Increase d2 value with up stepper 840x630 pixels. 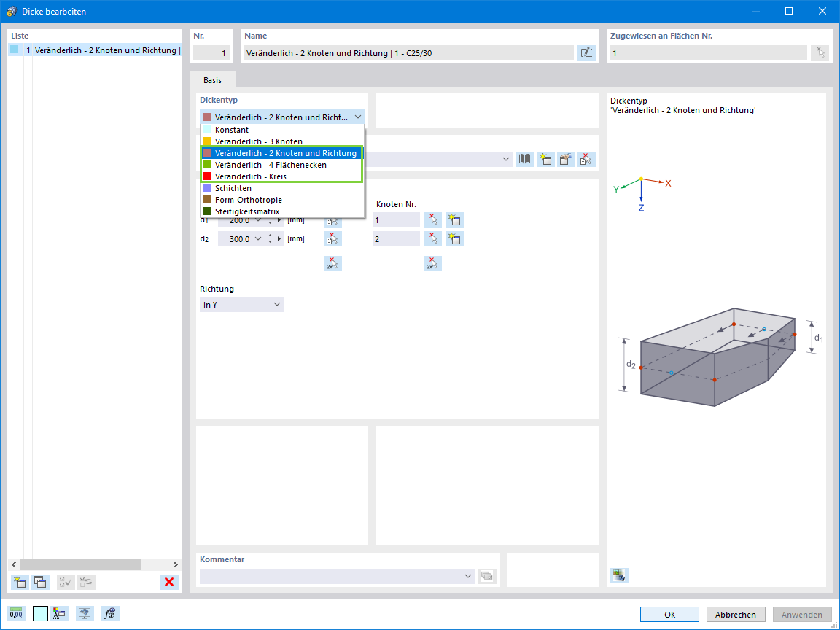pos(270,236)
